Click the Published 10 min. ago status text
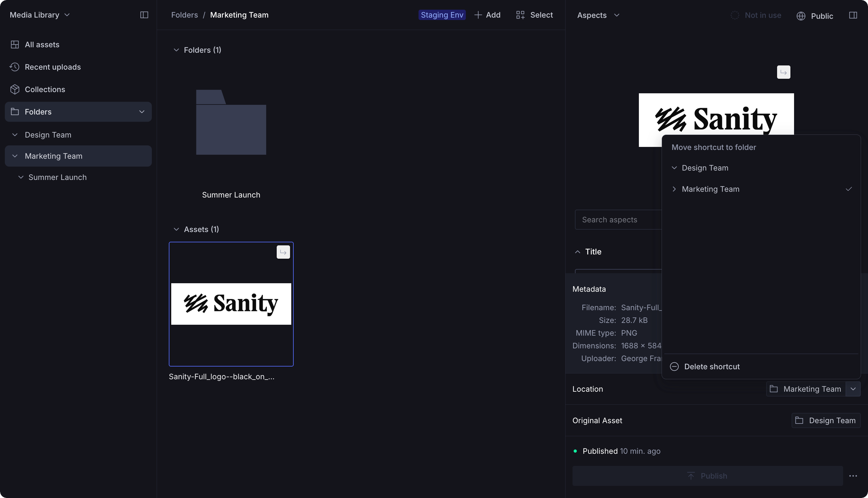Image resolution: width=868 pixels, height=498 pixels. [622, 451]
